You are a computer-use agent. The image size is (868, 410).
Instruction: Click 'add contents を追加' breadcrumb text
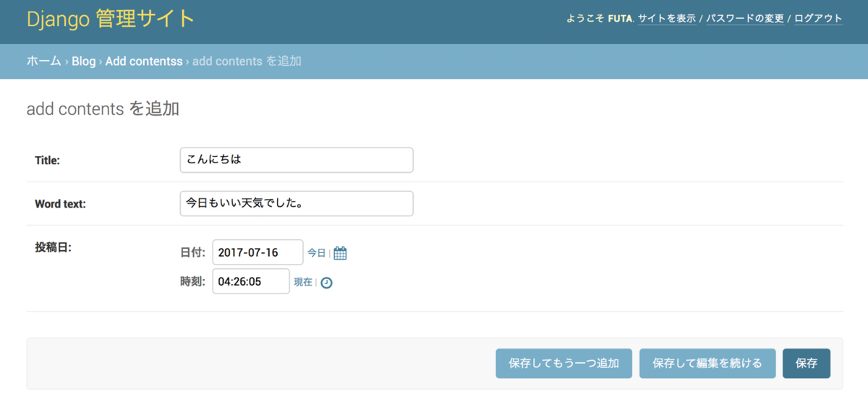pos(247,61)
